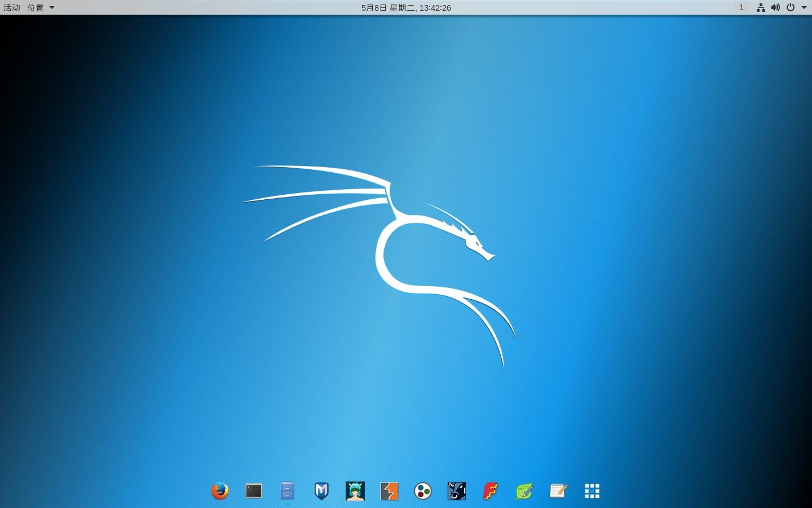Open the notepad text editor icon
This screenshot has height=508, width=812.
pos(558,491)
